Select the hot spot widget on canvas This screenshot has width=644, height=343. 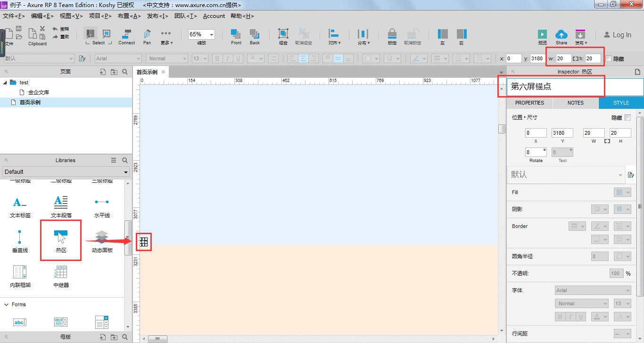144,242
